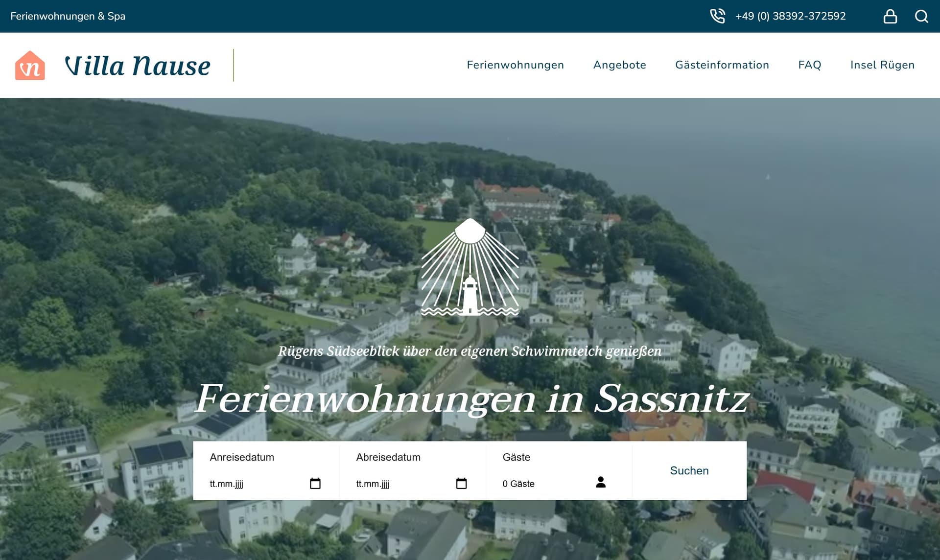Select the Insel Rügen menu item

coord(882,65)
